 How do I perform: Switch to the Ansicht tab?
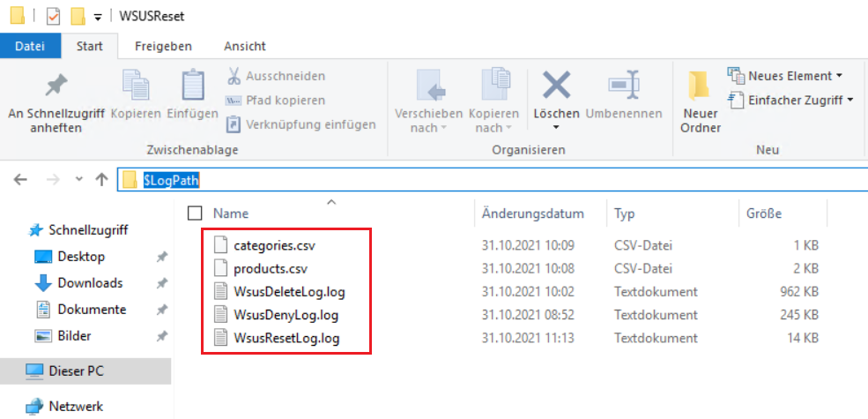coord(244,46)
